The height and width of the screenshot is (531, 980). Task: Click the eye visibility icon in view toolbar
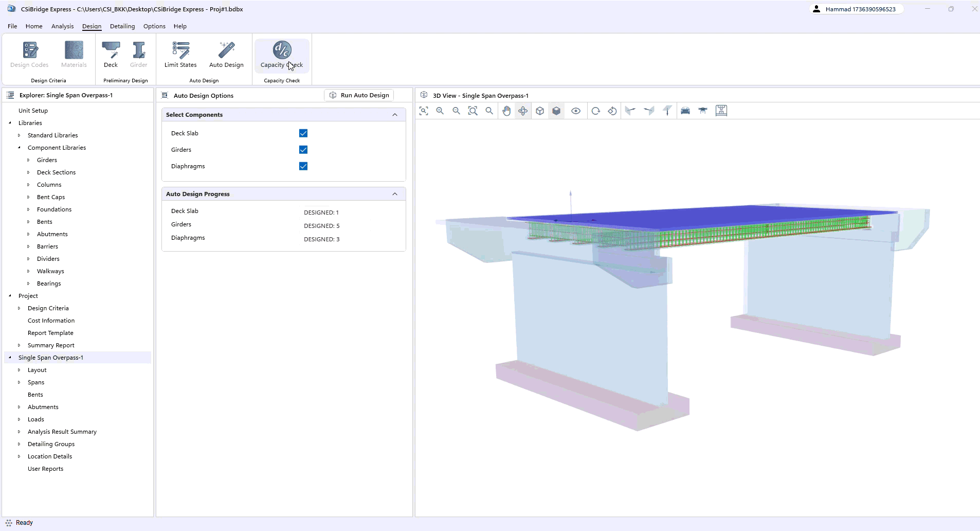coord(576,111)
